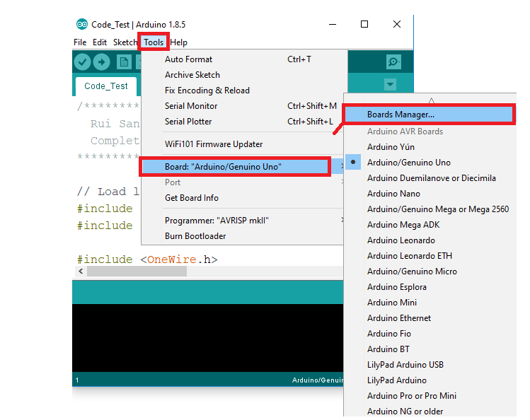The height and width of the screenshot is (420, 530).
Task: Click status bar line number 1
Action: (x=77, y=380)
